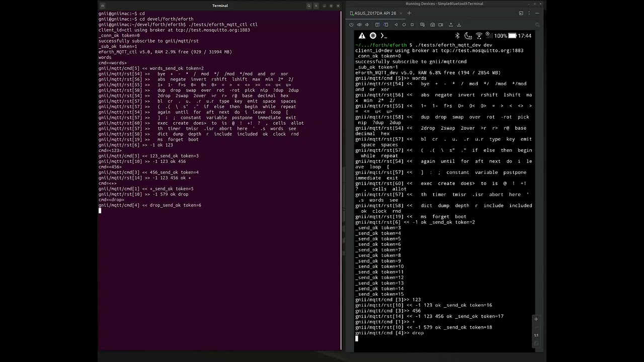The image size is (644, 362).
Task: Click the Terminal window title
Action: click(220, 6)
